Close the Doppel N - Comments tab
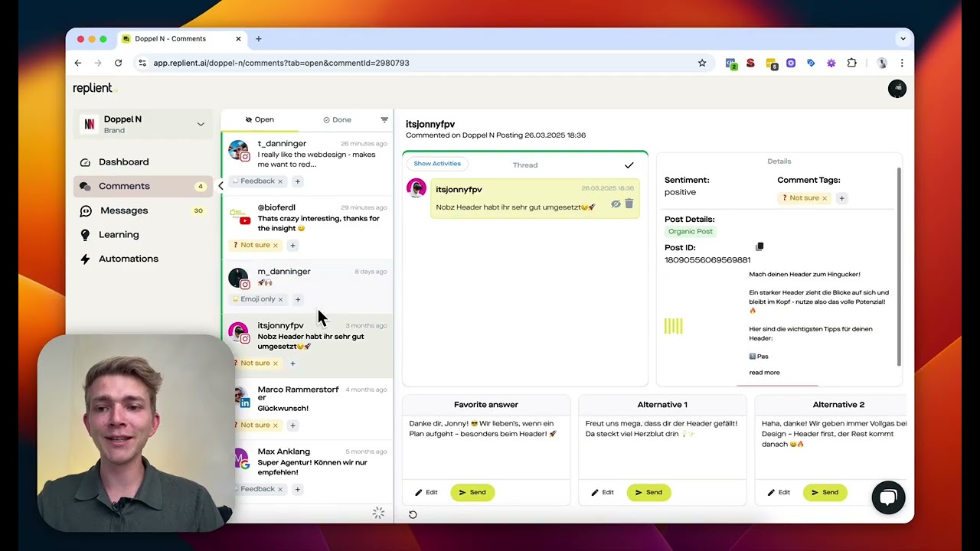 pos(238,39)
